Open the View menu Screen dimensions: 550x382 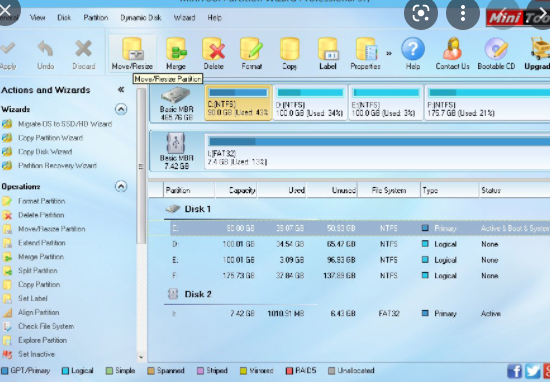tap(38, 18)
